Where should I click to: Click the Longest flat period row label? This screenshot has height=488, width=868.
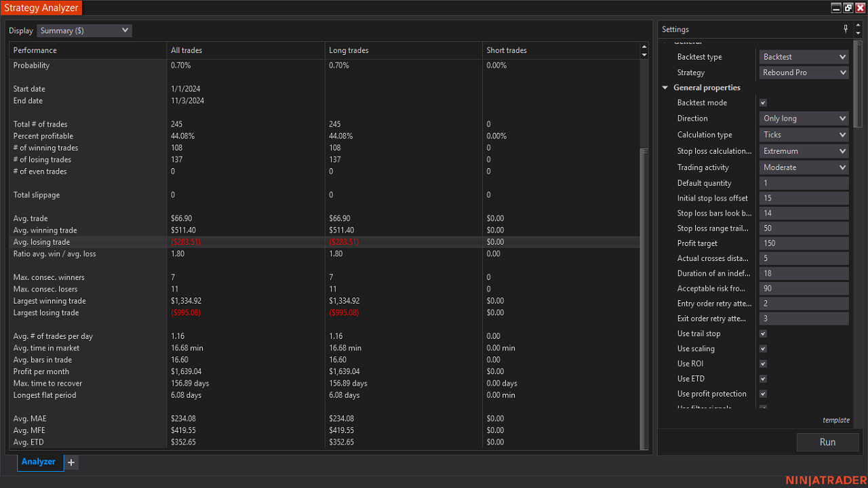click(45, 395)
